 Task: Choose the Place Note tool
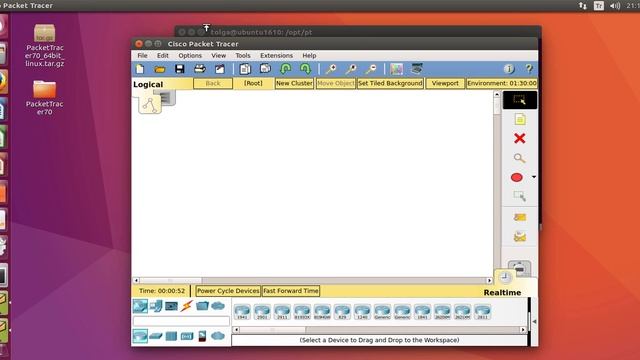[520, 119]
